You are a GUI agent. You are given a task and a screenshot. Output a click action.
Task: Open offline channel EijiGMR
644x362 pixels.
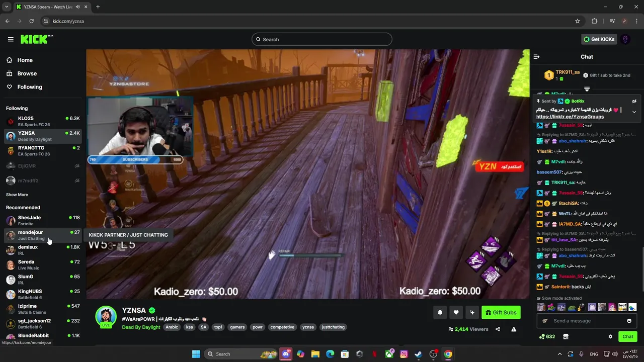point(43,165)
